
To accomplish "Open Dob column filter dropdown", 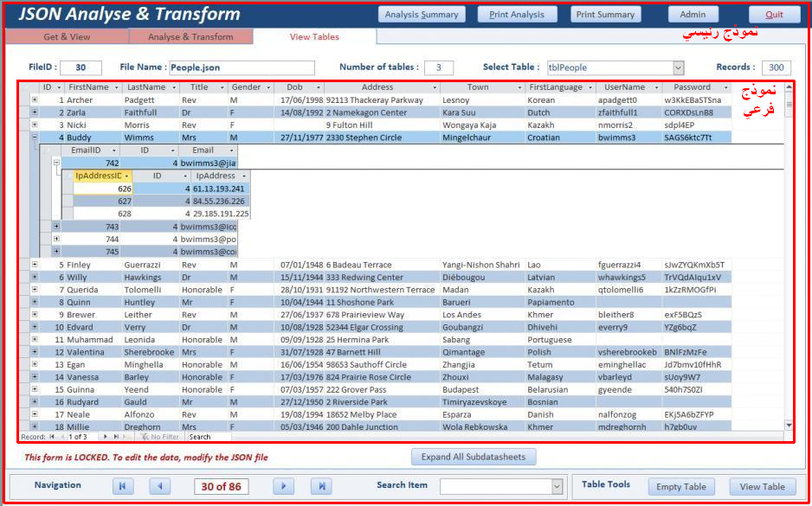I will click(319, 87).
